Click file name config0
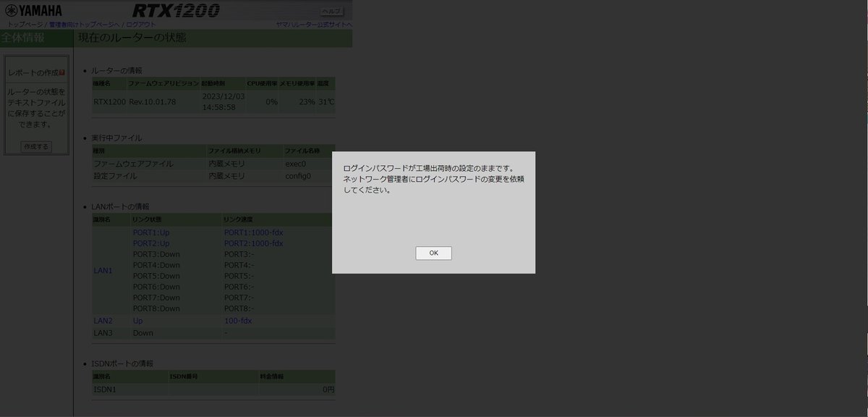868x417 pixels. tap(298, 176)
